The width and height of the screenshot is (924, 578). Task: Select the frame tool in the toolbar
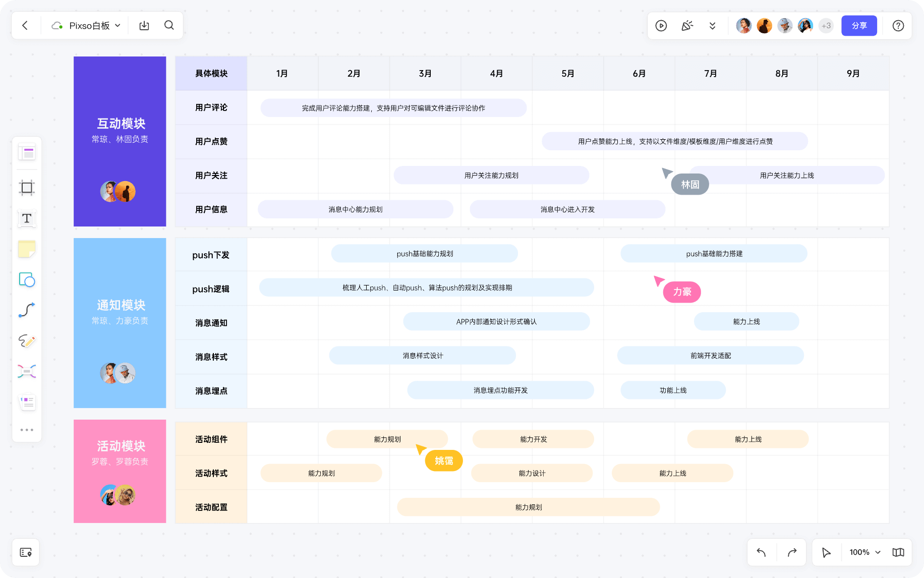pyautogui.click(x=26, y=188)
